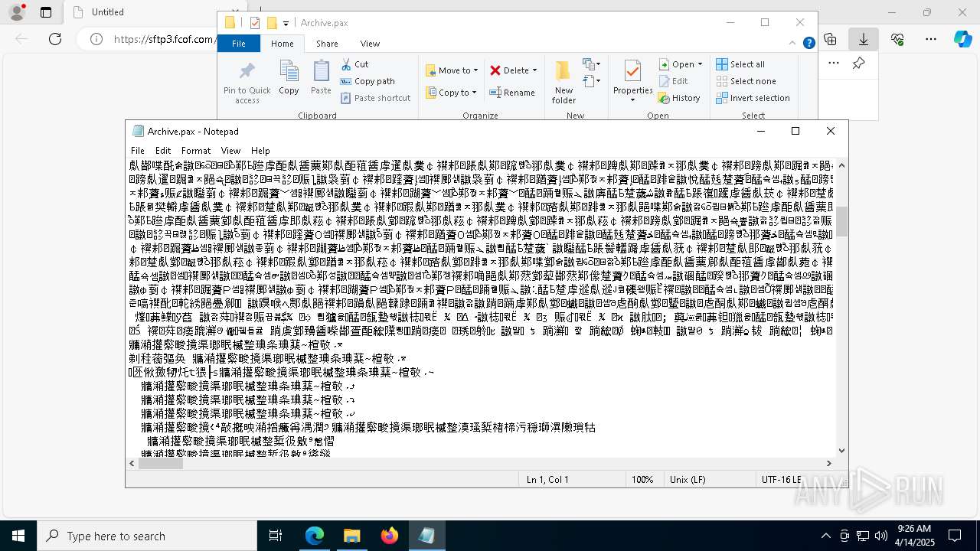This screenshot has width=980, height=551.
Task: Open Explorer Help question mark icon
Action: 808,44
